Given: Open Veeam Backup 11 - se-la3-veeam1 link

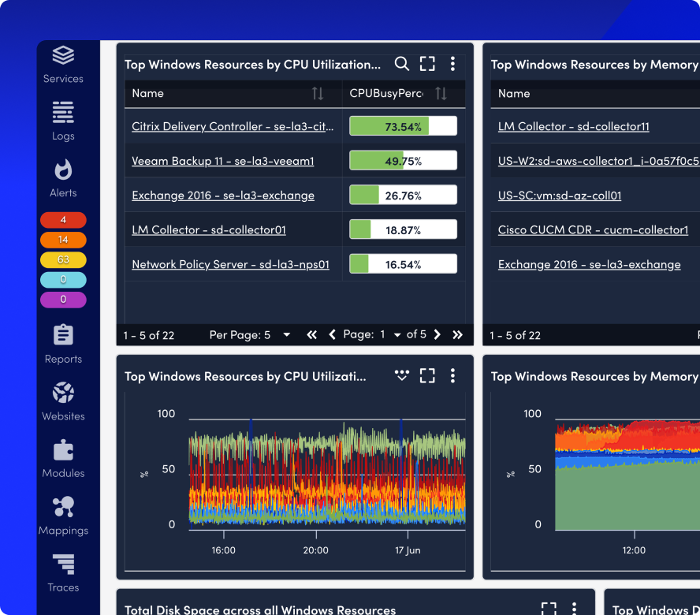Looking at the screenshot, I should (223, 161).
